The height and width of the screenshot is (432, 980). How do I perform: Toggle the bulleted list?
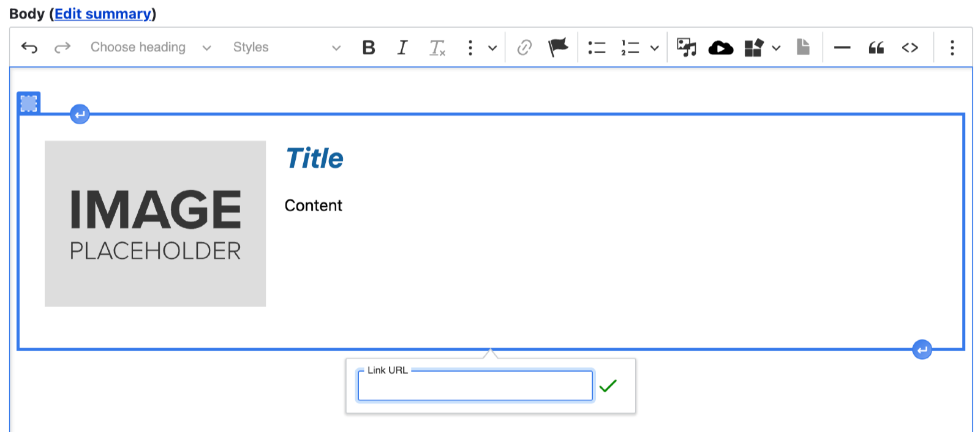coord(597,48)
